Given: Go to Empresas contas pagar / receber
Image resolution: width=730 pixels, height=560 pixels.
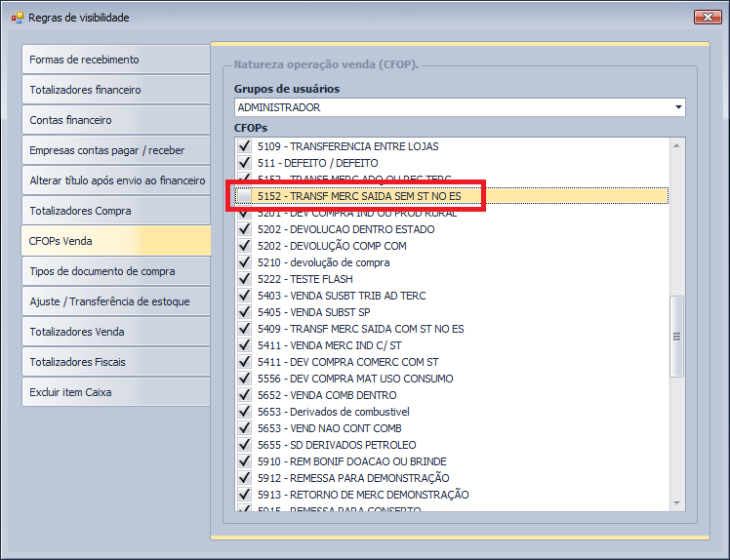Looking at the screenshot, I should click(115, 150).
